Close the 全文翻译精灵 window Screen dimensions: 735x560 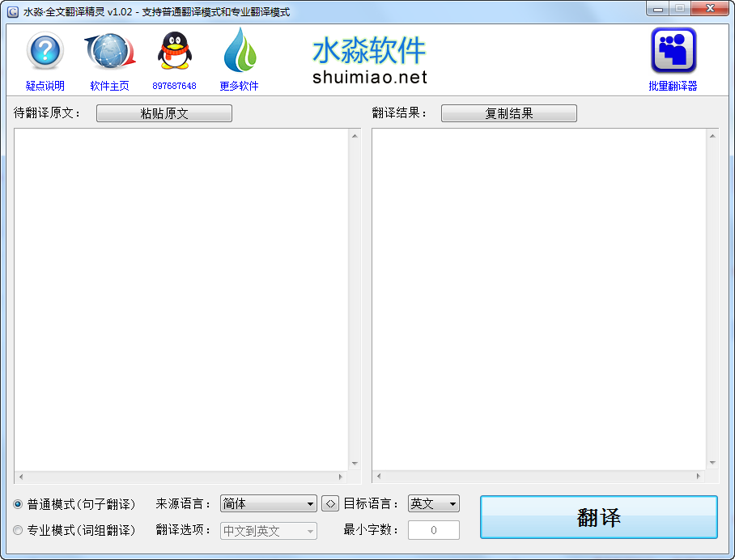click(x=710, y=8)
